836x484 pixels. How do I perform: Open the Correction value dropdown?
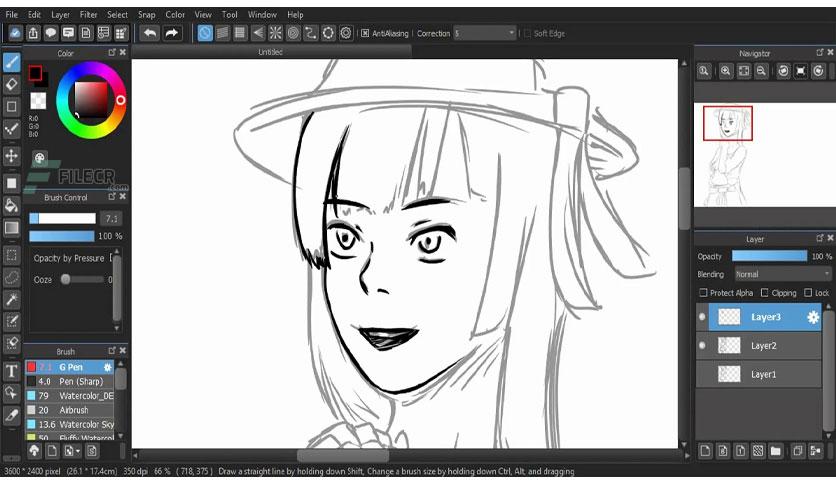(x=485, y=33)
